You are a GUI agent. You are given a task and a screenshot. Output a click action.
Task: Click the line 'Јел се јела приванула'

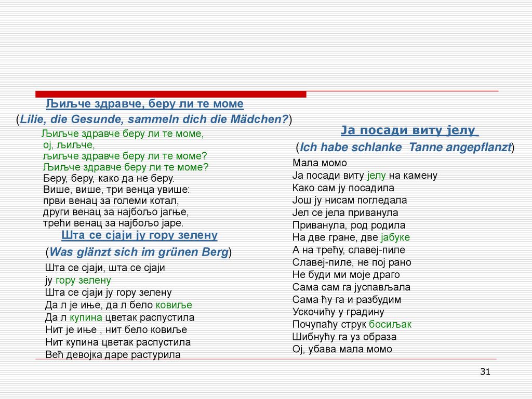coord(345,212)
